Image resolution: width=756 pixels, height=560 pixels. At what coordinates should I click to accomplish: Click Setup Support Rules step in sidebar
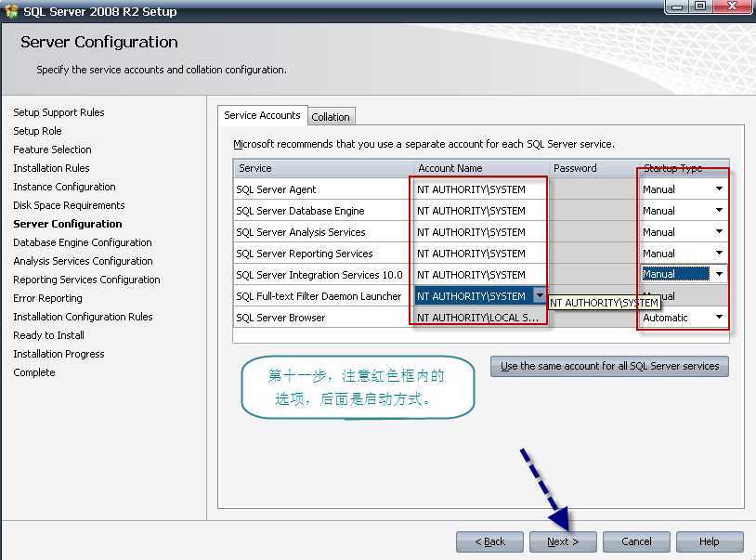point(59,112)
